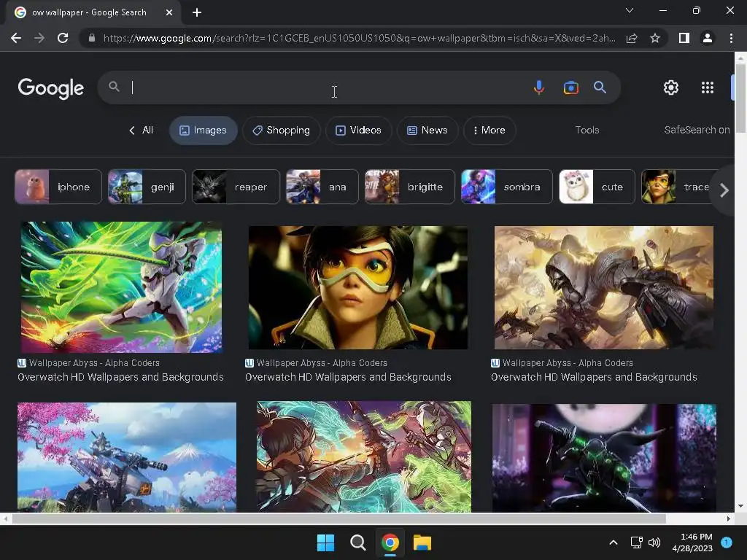Viewport: 747px width, 560px height.
Task: Click the horizontal page scrollbar
Action: (x=338, y=518)
